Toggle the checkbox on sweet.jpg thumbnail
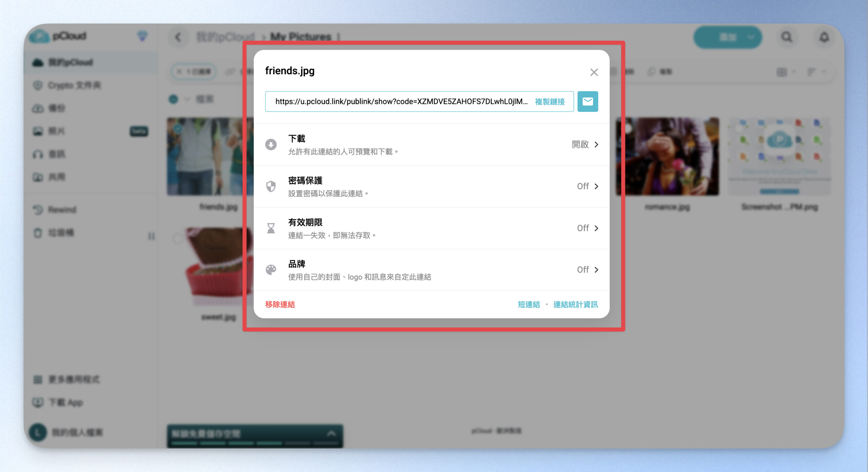868x472 pixels. click(x=177, y=238)
